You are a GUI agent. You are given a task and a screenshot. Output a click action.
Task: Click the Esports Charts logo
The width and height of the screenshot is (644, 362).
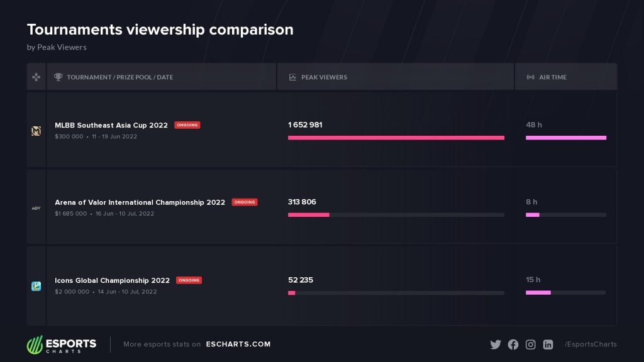62,344
